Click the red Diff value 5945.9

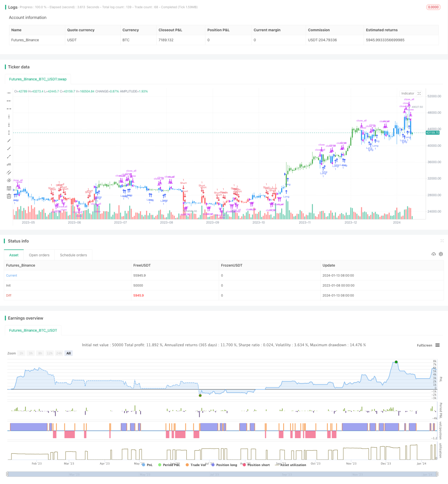[x=139, y=295]
